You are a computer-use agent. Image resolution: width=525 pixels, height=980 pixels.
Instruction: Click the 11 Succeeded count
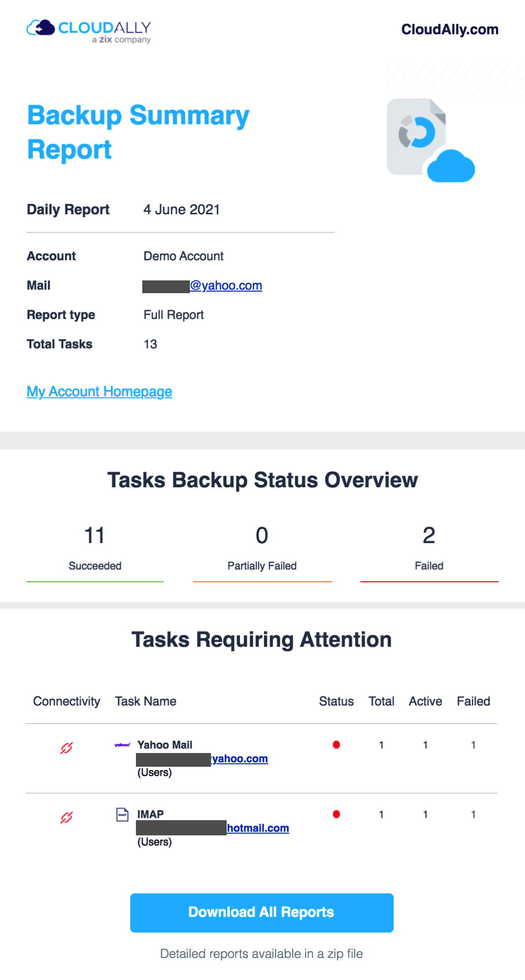[95, 535]
